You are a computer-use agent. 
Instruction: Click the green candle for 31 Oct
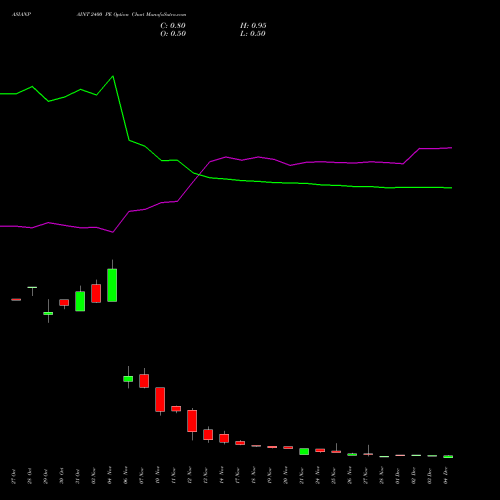[x=80, y=301]
